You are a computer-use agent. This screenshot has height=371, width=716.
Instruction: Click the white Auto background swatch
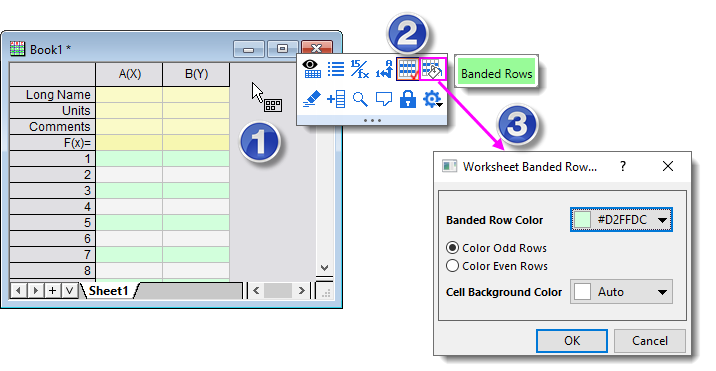(x=582, y=292)
